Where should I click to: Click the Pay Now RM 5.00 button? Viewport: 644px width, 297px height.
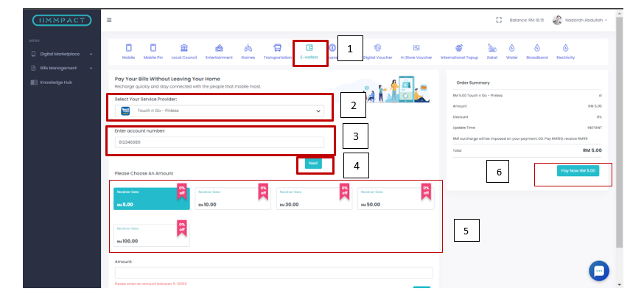[577, 170]
